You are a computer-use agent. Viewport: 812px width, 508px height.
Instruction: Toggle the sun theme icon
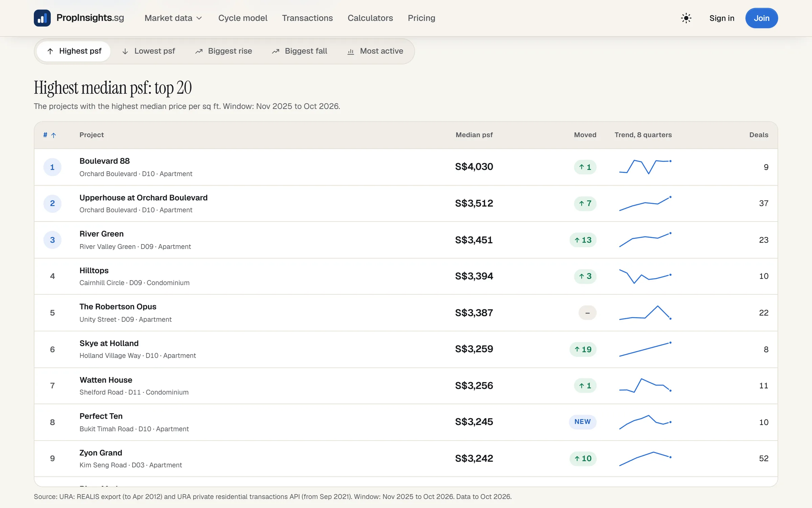point(686,18)
